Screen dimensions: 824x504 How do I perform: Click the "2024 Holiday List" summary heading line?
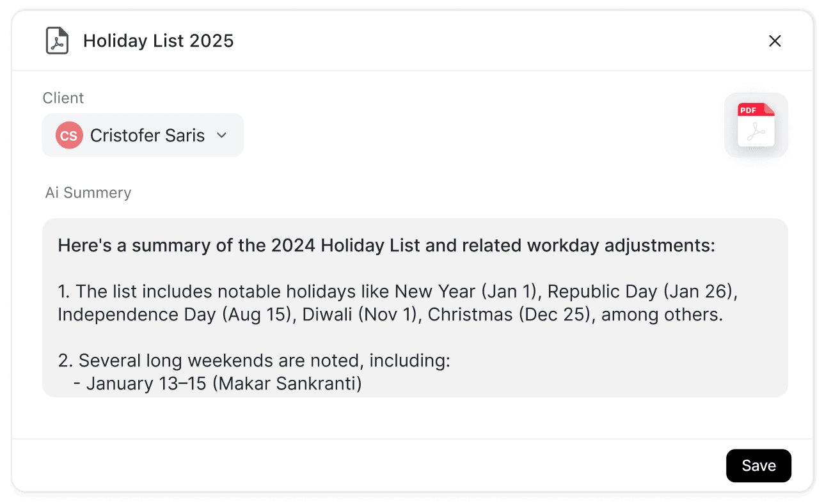point(386,246)
